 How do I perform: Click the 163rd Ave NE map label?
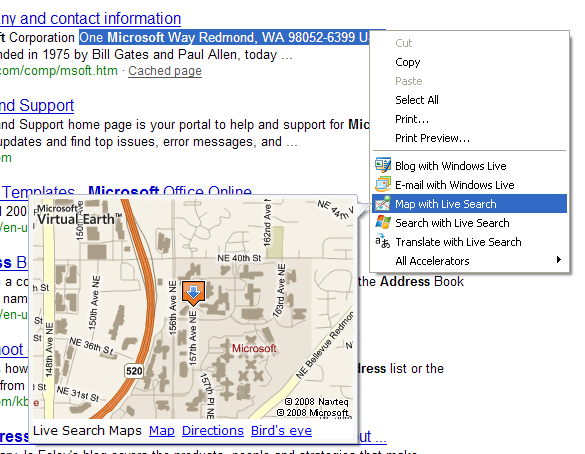pyautogui.click(x=280, y=291)
